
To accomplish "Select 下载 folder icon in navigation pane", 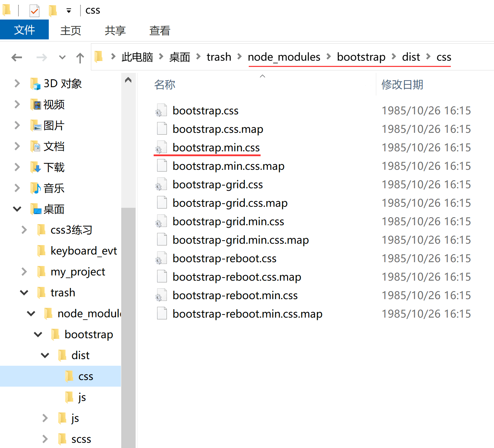I will pyautogui.click(x=36, y=167).
